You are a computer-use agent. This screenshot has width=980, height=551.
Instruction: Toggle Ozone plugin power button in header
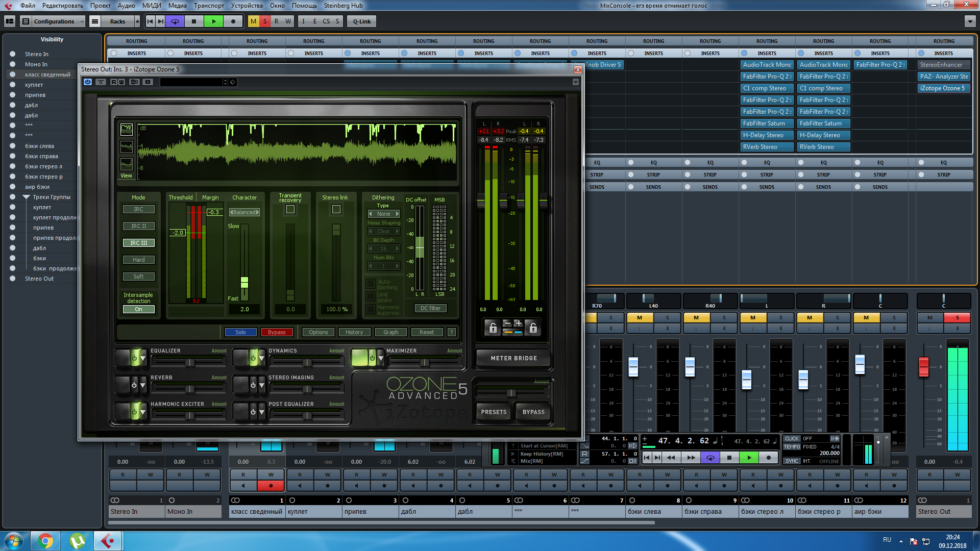[x=88, y=82]
